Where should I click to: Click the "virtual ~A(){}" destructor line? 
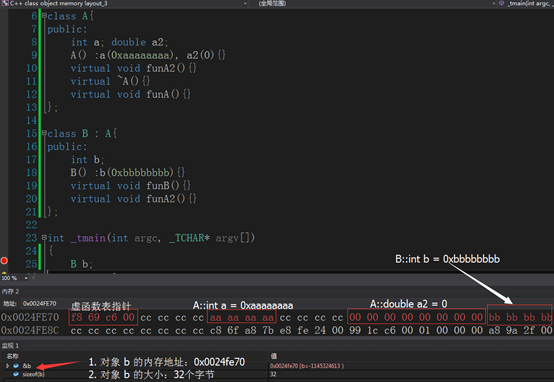[x=110, y=81]
